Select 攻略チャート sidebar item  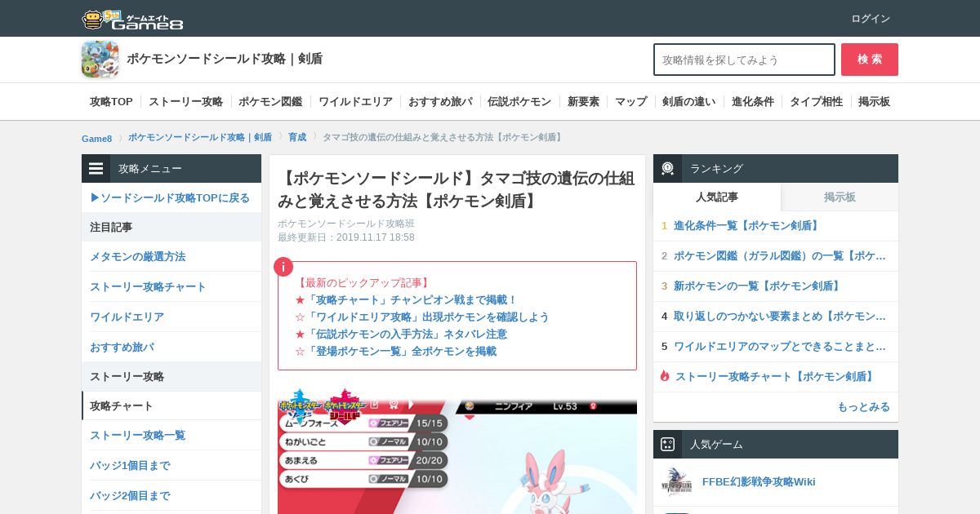[171, 405]
